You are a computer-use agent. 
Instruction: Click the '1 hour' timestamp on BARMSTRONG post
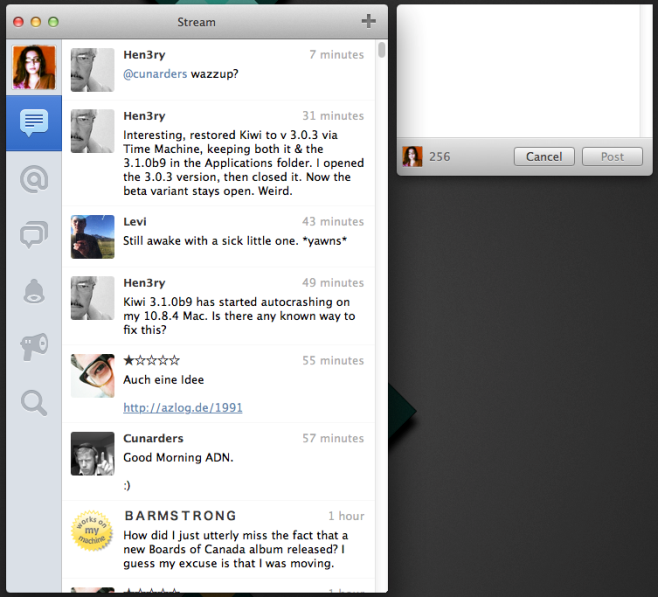(x=346, y=516)
